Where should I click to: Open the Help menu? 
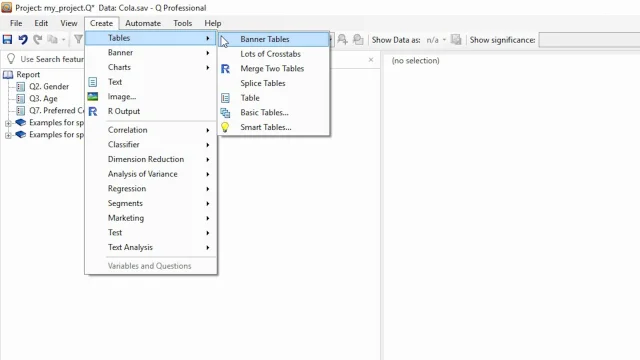point(213,23)
